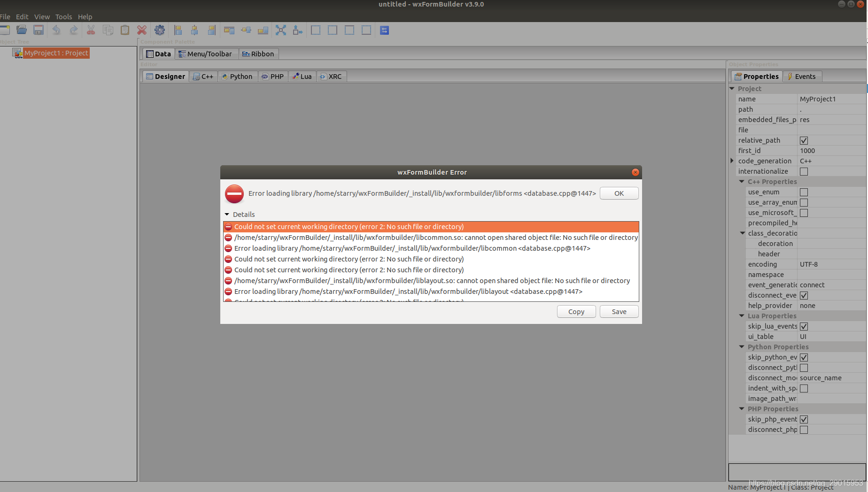This screenshot has width=868, height=492.
Task: Click the Copy button in error dialog
Action: 576,312
